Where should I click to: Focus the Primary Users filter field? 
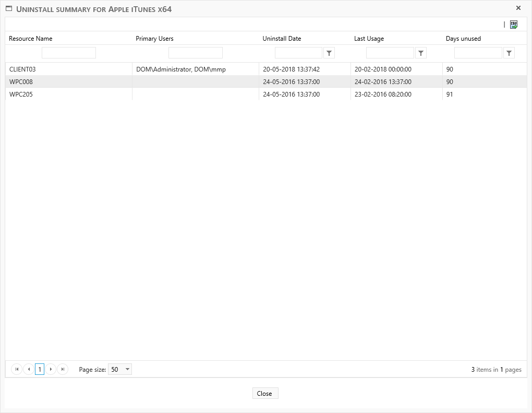pyautogui.click(x=196, y=53)
